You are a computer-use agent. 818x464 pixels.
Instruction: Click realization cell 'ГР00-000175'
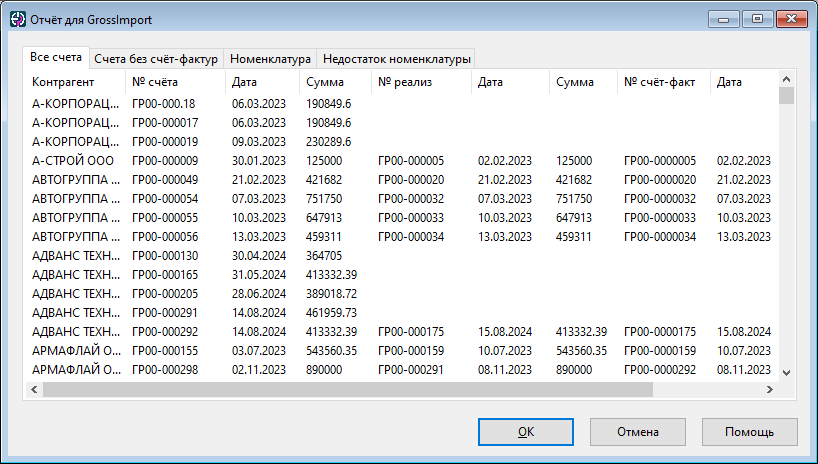pyautogui.click(x=411, y=332)
